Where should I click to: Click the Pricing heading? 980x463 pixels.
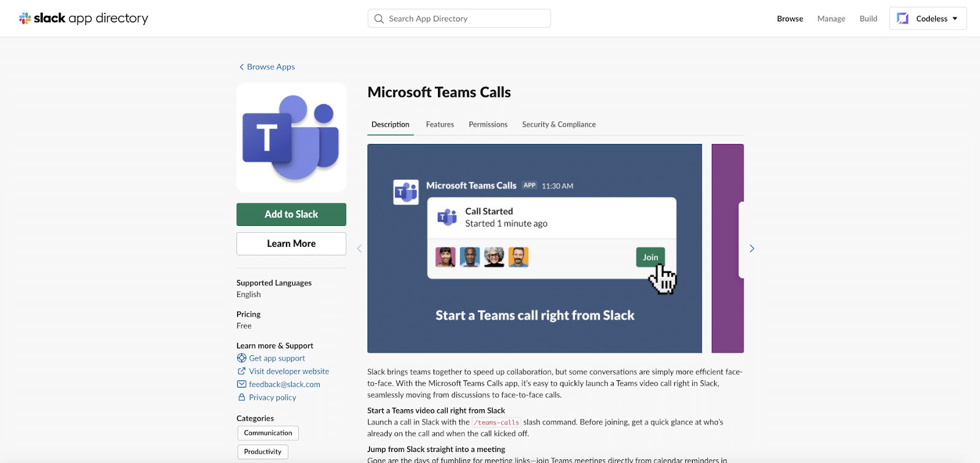coord(249,314)
